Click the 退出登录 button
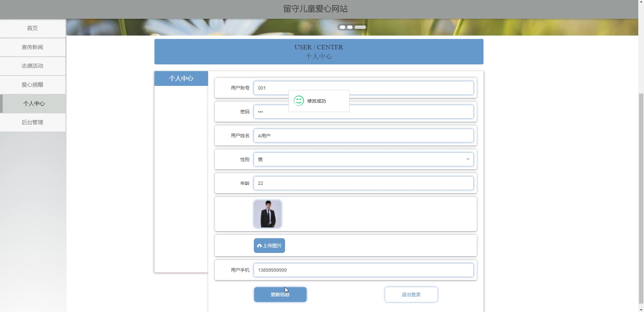 click(411, 295)
